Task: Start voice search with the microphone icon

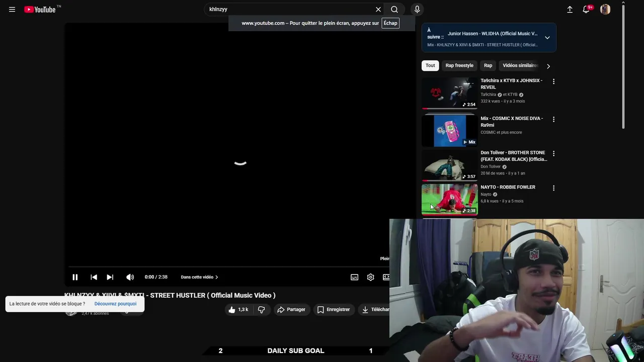Action: [x=417, y=10]
